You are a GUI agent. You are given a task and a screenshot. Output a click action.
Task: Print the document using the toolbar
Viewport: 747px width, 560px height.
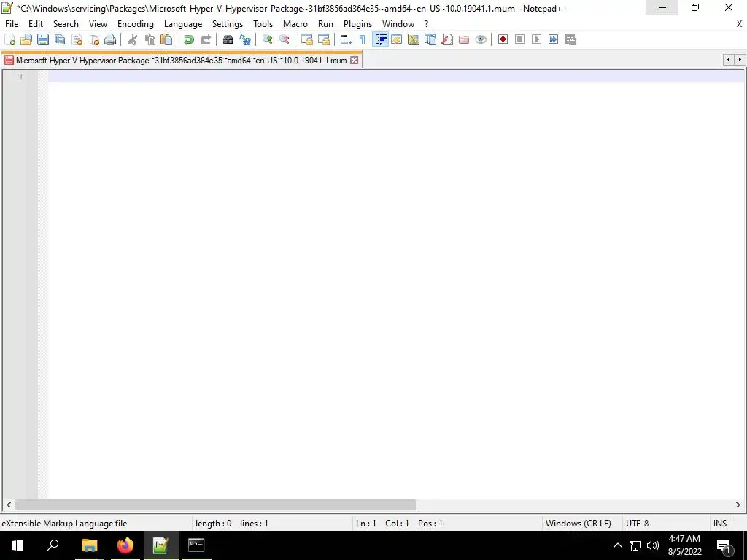pos(110,39)
